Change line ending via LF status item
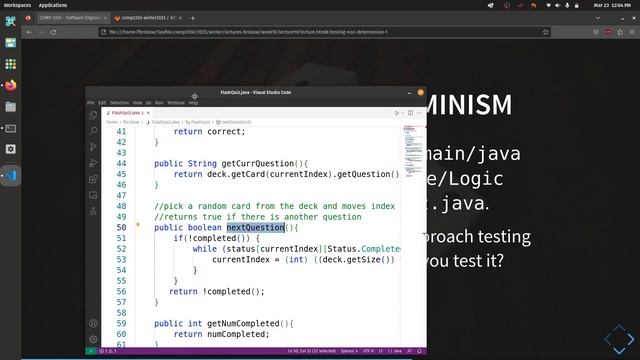 tap(380, 351)
